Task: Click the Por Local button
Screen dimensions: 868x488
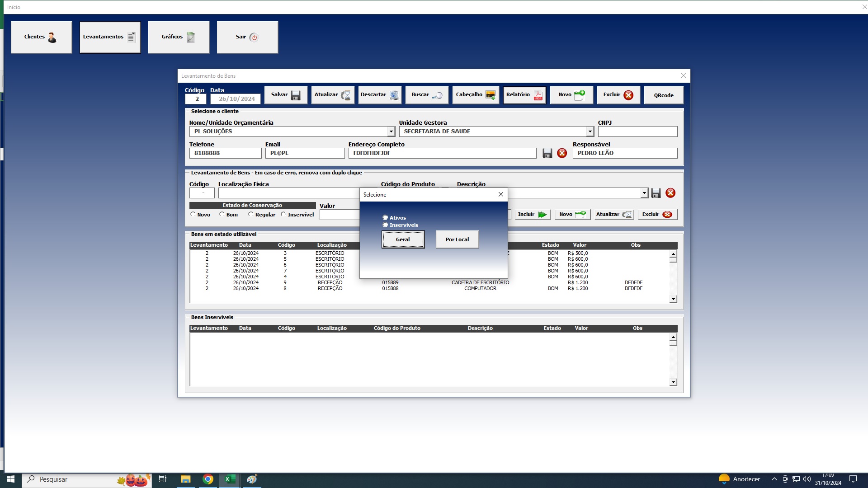Action: pyautogui.click(x=457, y=239)
